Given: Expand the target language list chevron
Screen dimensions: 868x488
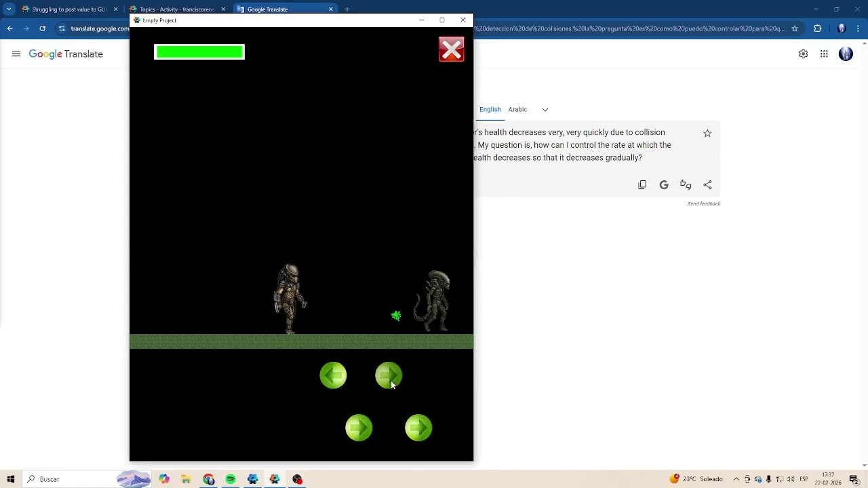Looking at the screenshot, I should click(545, 109).
